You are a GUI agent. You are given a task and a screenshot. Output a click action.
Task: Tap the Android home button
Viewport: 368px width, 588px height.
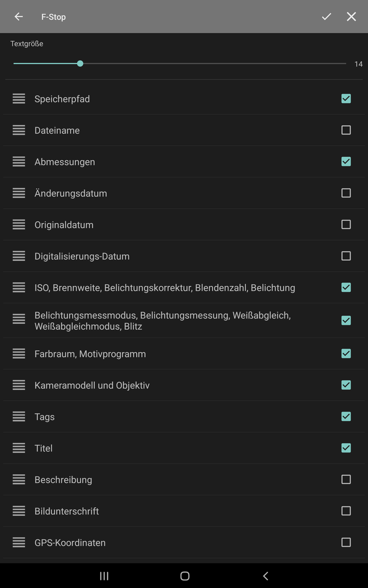tap(185, 576)
